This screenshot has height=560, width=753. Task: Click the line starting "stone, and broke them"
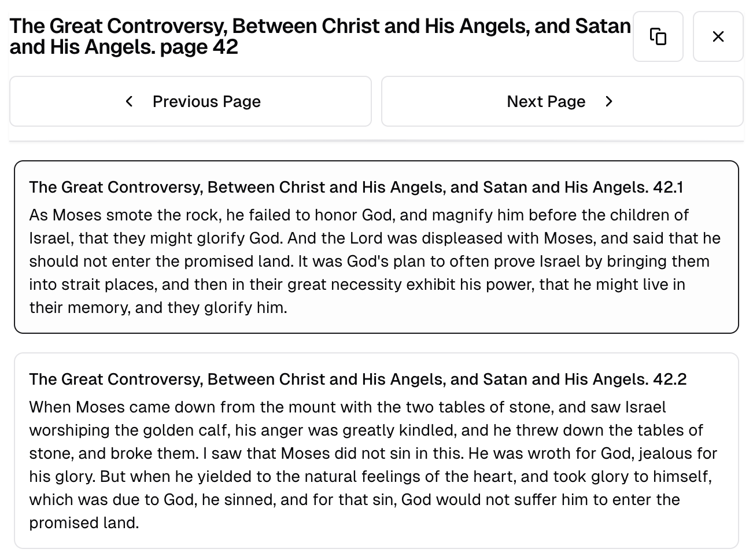click(372, 454)
